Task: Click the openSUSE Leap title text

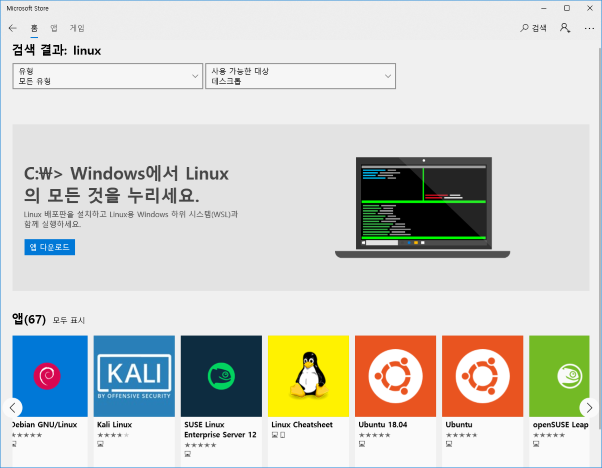Action: tap(561, 425)
